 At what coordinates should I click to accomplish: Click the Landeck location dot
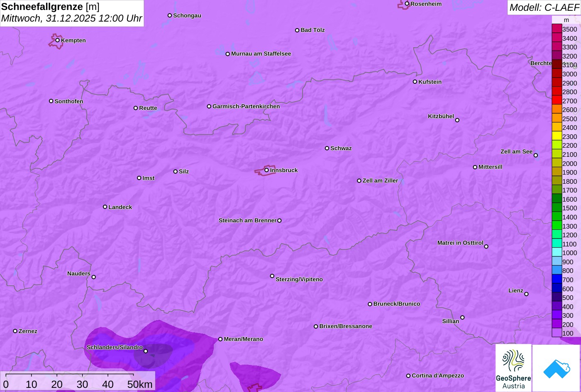coord(105,207)
